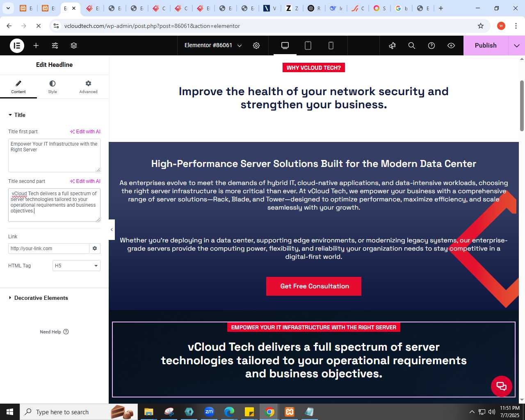
Task: Open Publish save options arrow
Action: [x=517, y=46]
